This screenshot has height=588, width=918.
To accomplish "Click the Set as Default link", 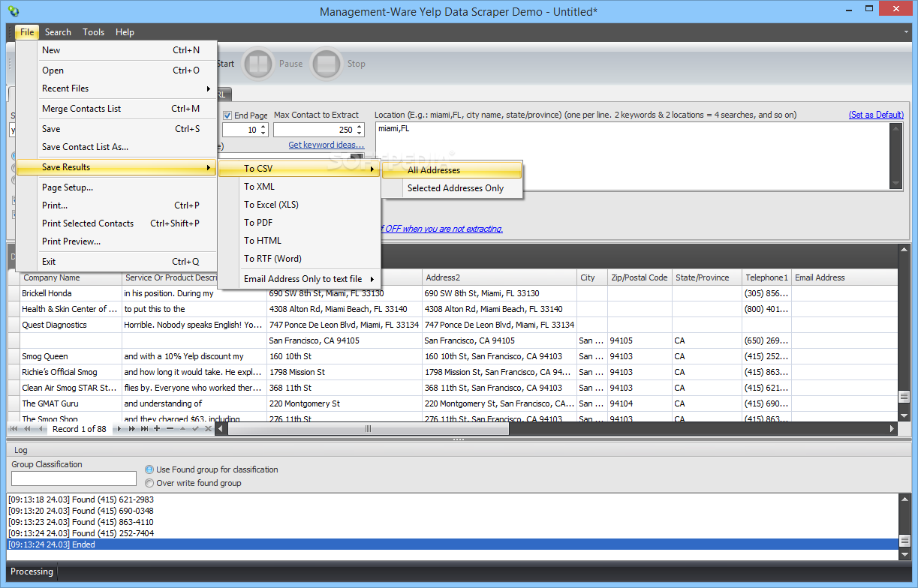I will click(x=876, y=115).
